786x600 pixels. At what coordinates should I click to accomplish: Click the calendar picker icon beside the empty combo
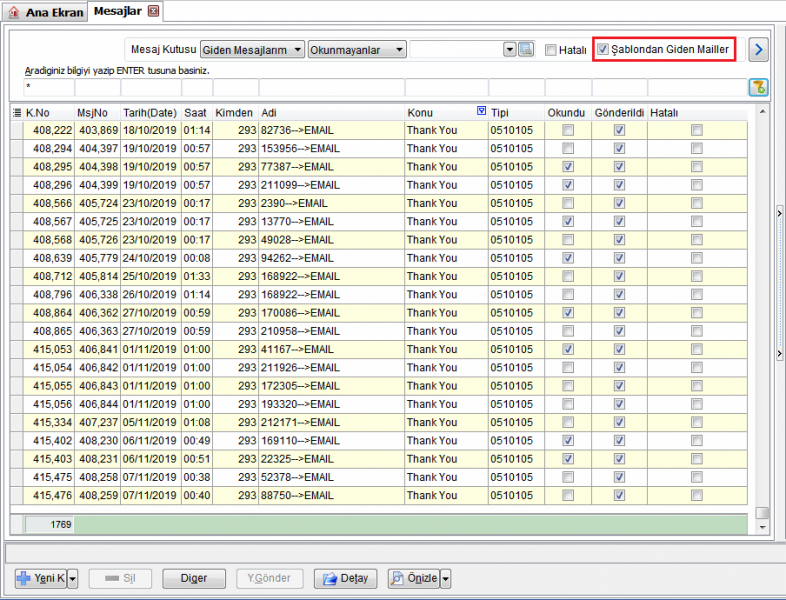[526, 50]
